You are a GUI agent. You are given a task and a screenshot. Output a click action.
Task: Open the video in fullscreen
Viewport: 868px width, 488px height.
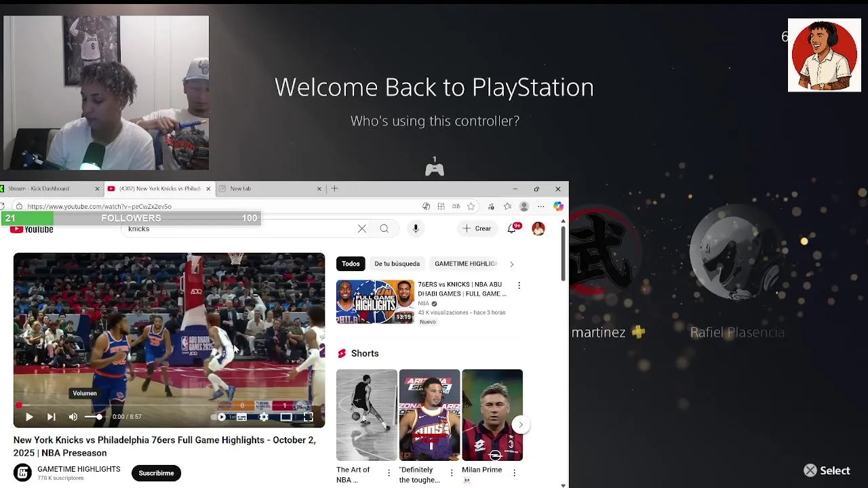(308, 417)
